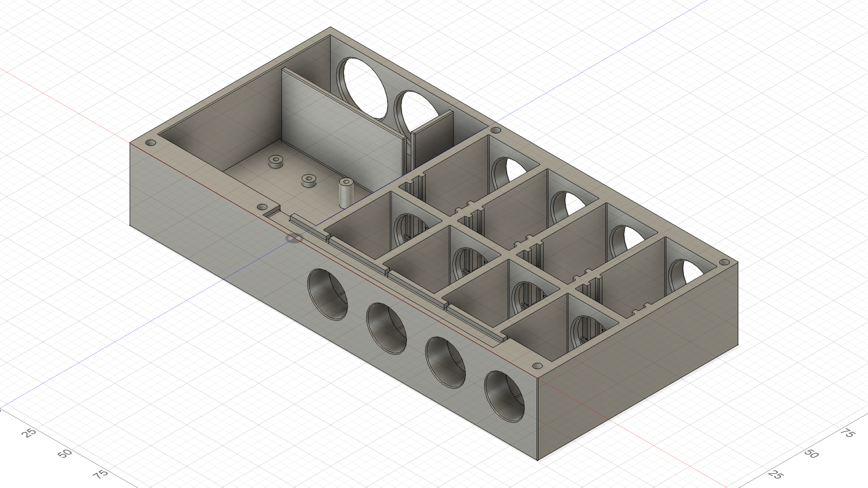Screen dimensions: 868x488
Task: Select the largest circular opening in back wall
Action: tap(363, 89)
